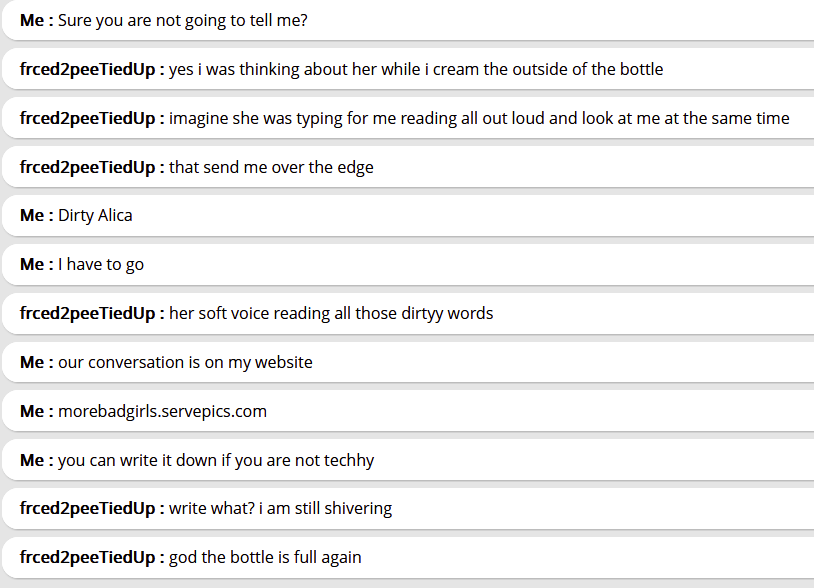Screen dimensions: 814x588
Task: Click the "Me :" label beside the servepics address
Action: pyautogui.click(x=36, y=412)
